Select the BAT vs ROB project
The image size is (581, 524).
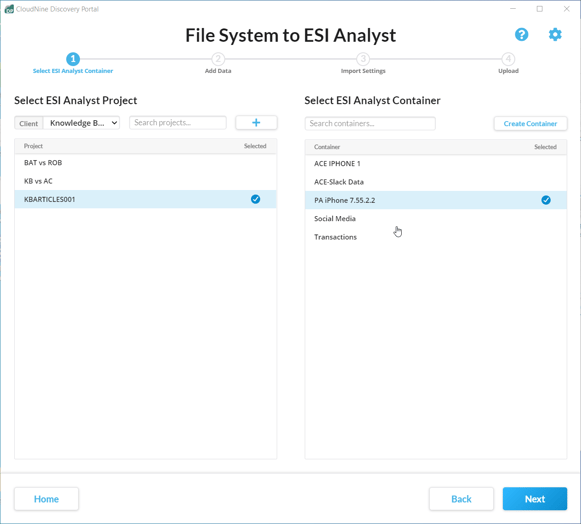(146, 163)
